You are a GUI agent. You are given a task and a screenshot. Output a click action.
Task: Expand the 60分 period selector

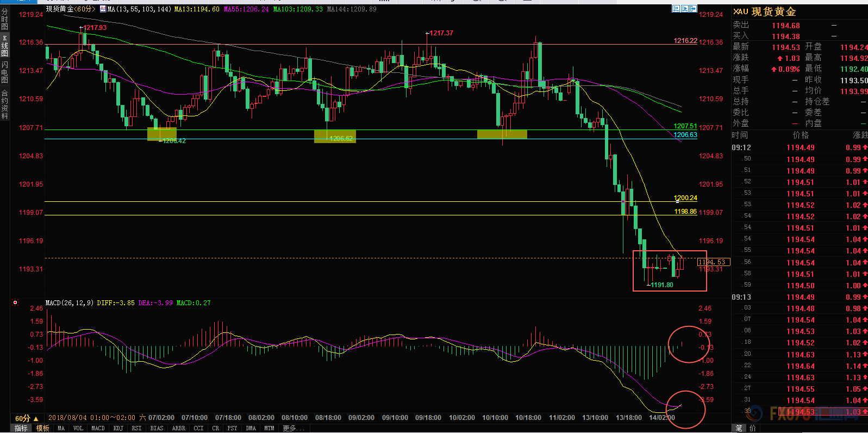pos(26,418)
